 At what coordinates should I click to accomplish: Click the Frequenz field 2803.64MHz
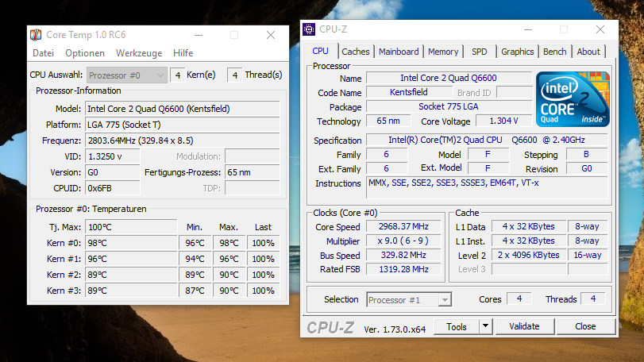point(183,141)
